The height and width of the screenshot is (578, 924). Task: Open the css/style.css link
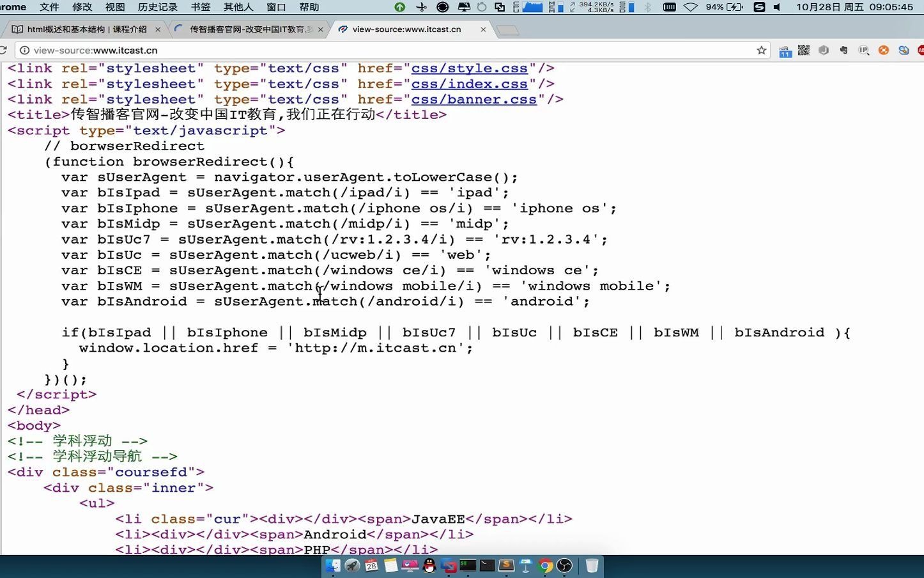(x=470, y=68)
